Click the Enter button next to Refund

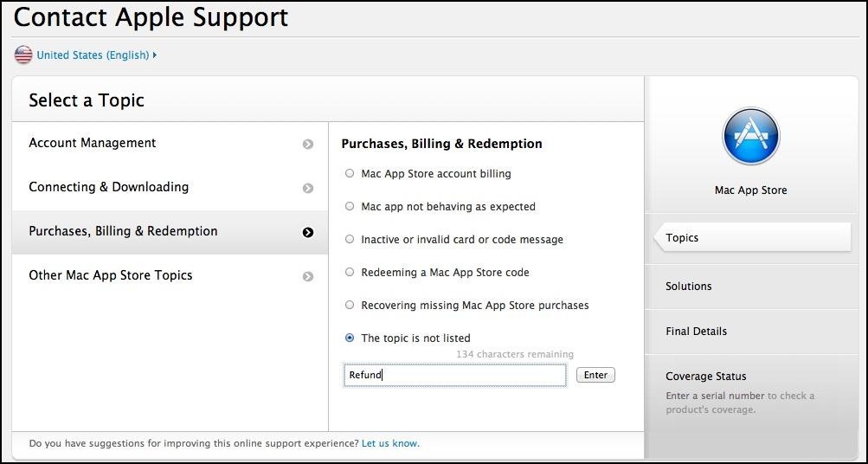(595, 375)
